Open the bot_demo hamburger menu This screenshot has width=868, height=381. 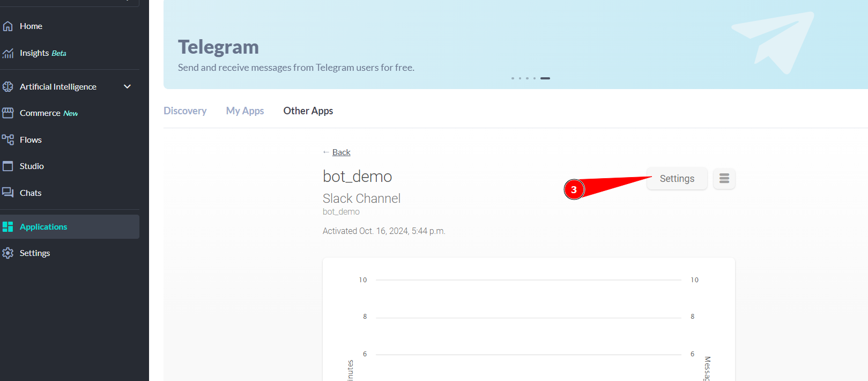(x=724, y=179)
